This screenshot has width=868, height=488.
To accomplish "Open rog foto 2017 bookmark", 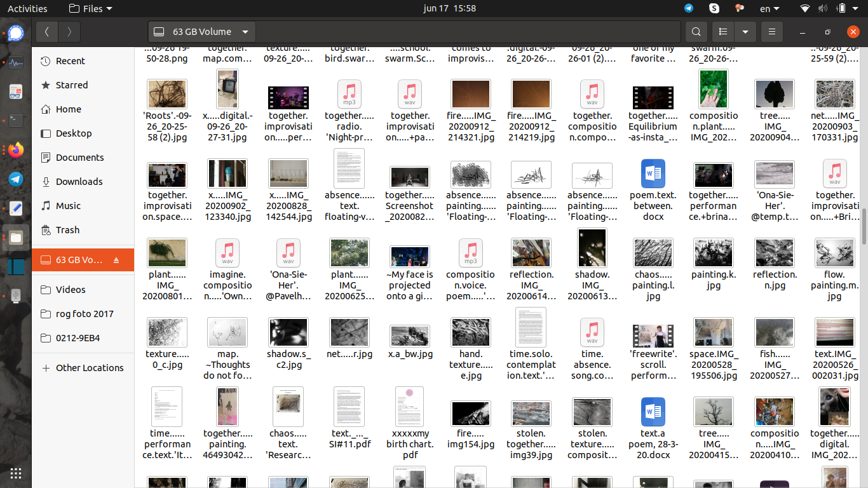I will (83, 314).
